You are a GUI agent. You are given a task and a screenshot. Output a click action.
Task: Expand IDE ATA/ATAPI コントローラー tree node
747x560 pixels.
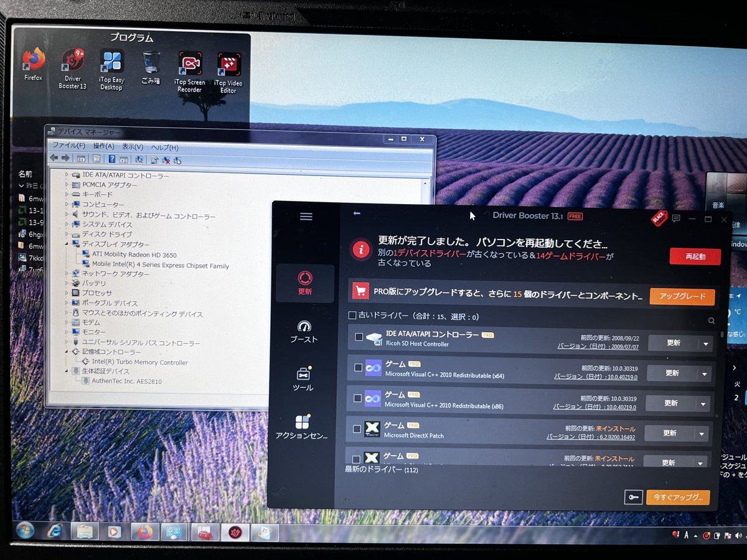coord(68,175)
